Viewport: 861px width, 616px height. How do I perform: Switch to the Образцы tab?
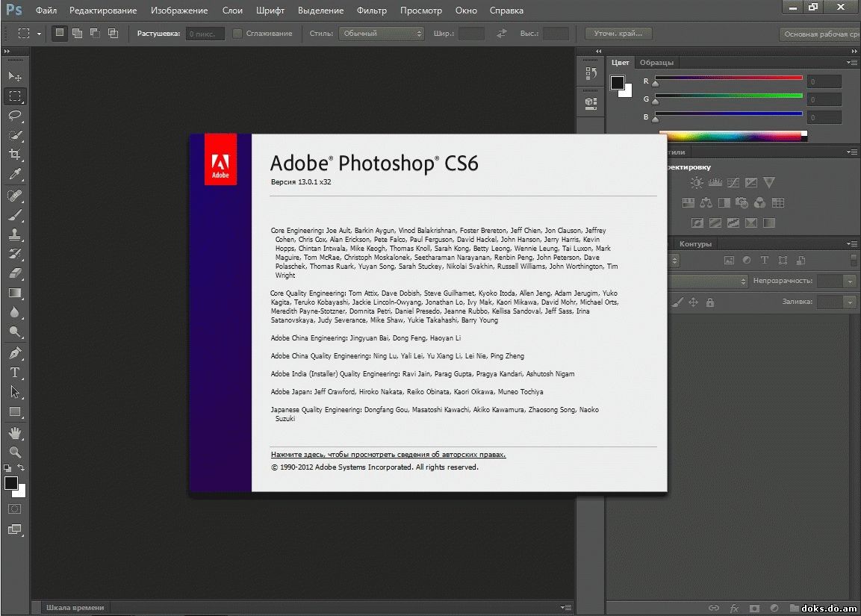click(x=656, y=63)
